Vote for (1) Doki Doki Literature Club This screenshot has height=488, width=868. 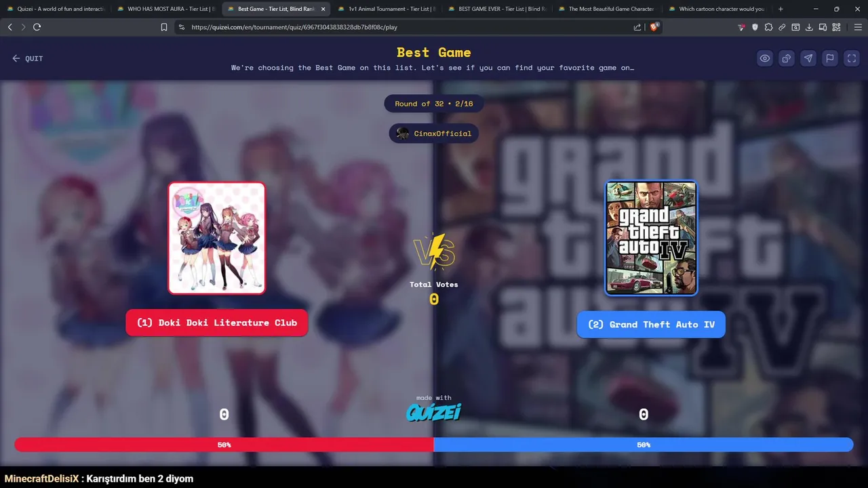[216, 323]
